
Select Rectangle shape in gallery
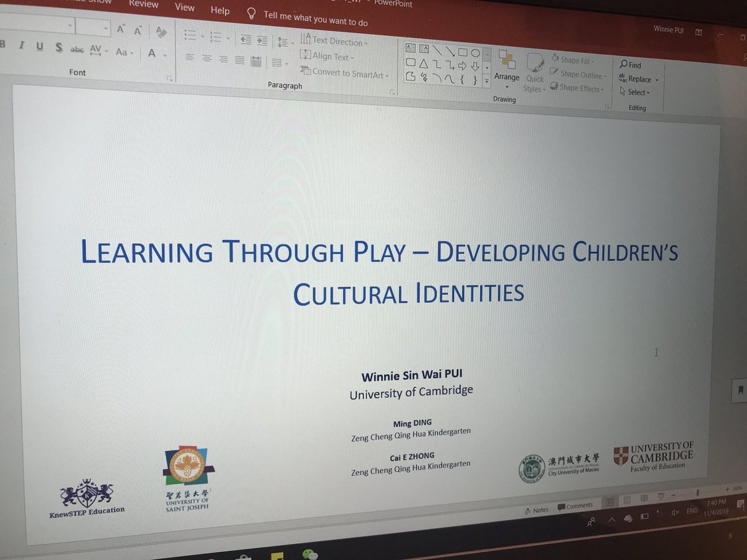(463, 52)
